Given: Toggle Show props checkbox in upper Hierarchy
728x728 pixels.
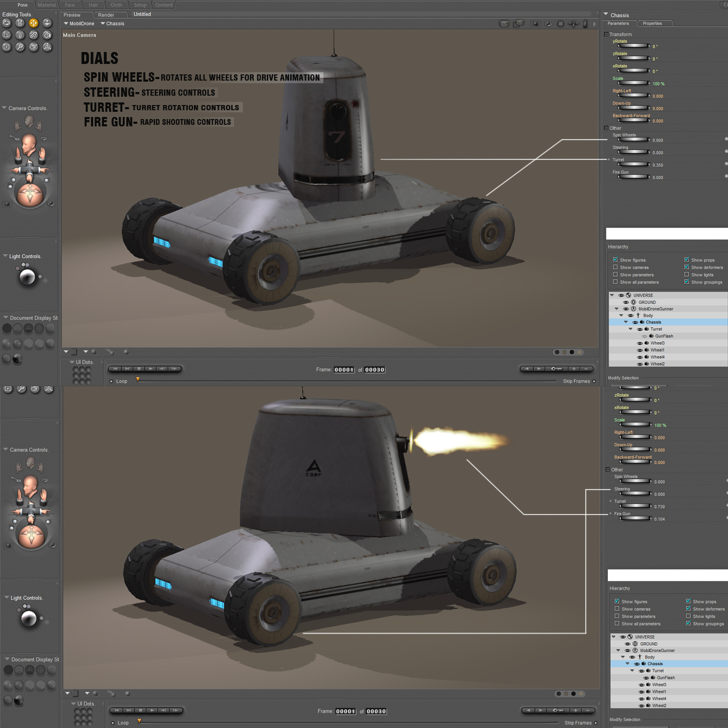Looking at the screenshot, I should [686, 259].
